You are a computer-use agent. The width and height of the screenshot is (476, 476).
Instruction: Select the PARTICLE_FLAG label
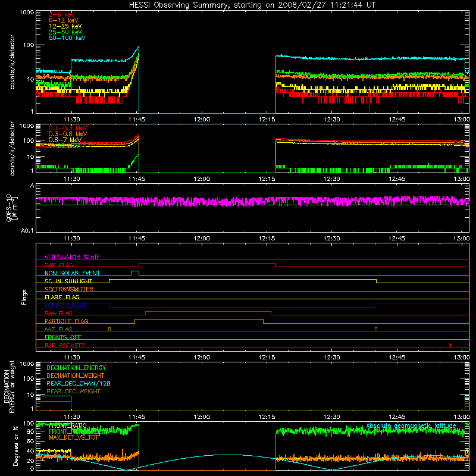[67, 321]
